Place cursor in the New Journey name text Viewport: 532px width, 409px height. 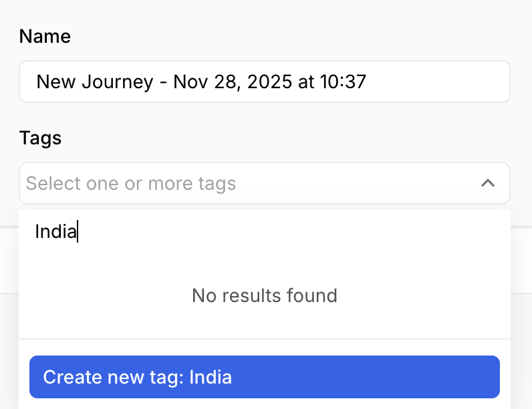94,82
